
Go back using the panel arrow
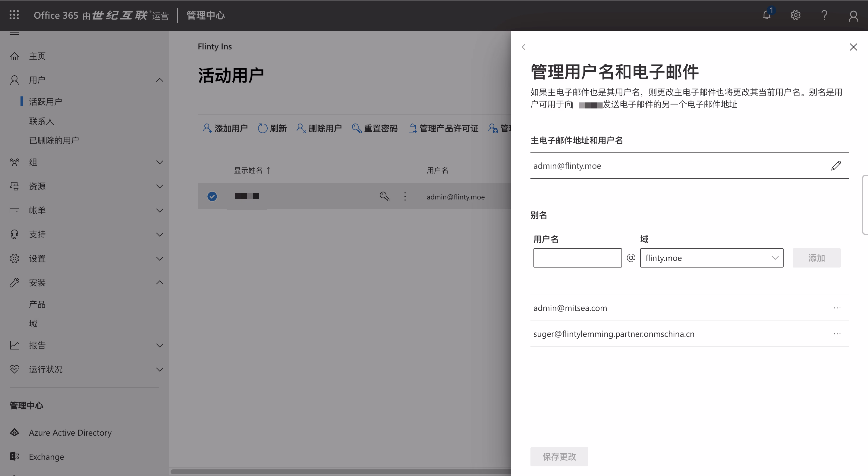coord(526,47)
